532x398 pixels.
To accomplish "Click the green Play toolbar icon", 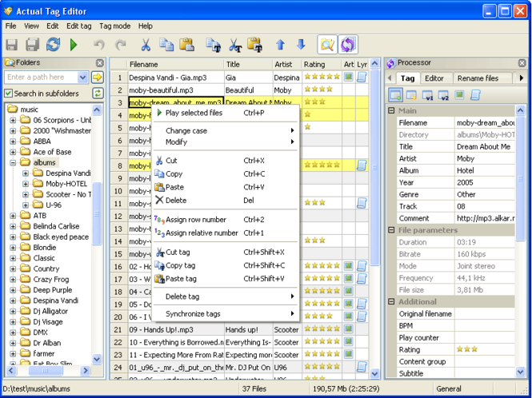I will pos(74,45).
